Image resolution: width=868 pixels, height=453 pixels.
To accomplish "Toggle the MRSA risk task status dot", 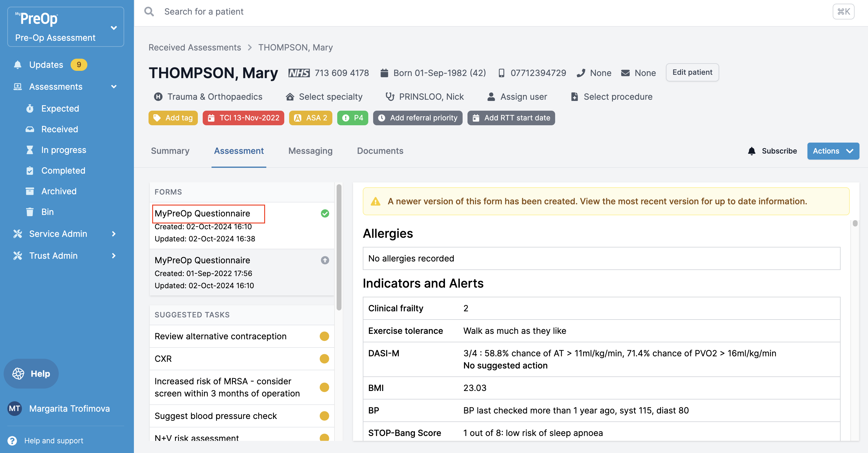I will coord(324,387).
